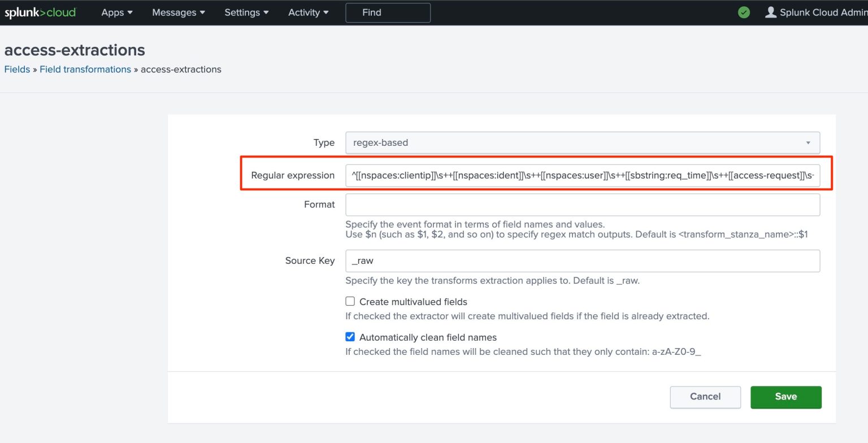
Task: Save the access-extractions transformation
Action: [785, 397]
